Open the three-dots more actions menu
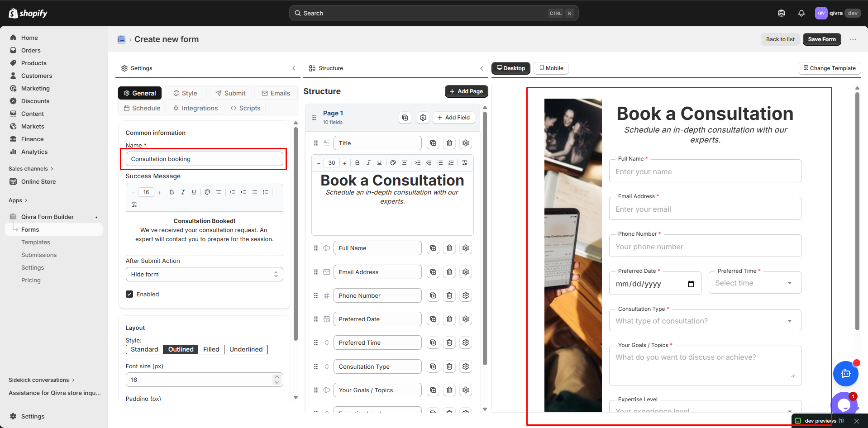Screen dimensions: 868x428 click(853, 39)
